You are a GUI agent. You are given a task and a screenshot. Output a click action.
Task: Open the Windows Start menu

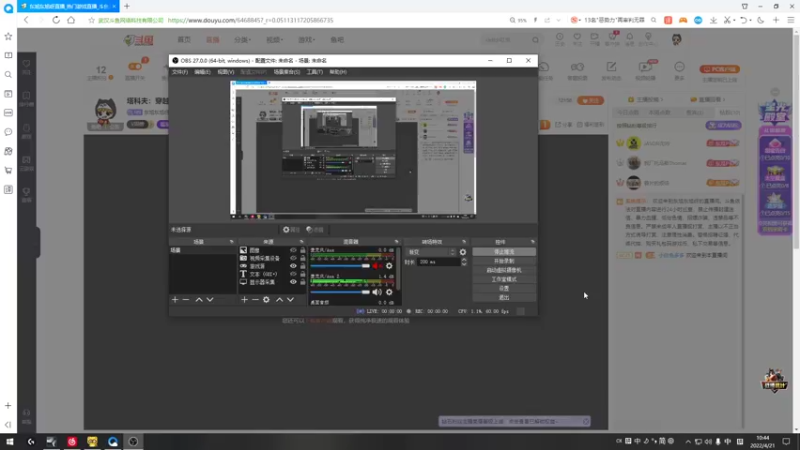click(x=10, y=441)
